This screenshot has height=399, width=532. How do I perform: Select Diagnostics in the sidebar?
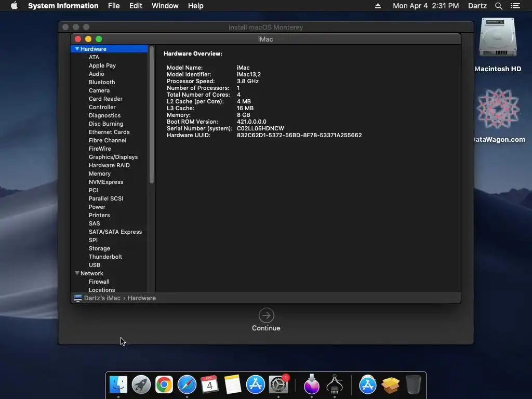click(104, 115)
